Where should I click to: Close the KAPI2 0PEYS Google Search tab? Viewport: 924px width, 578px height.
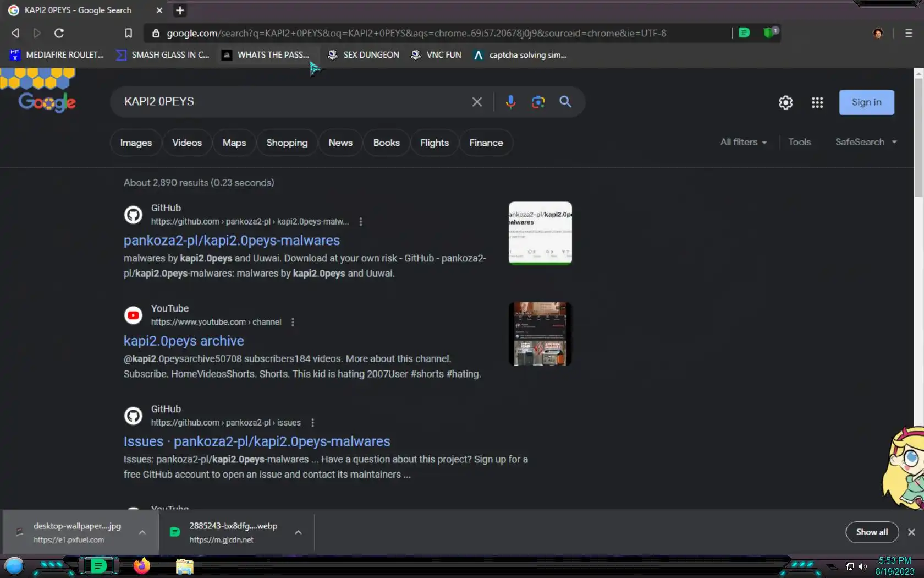point(159,10)
